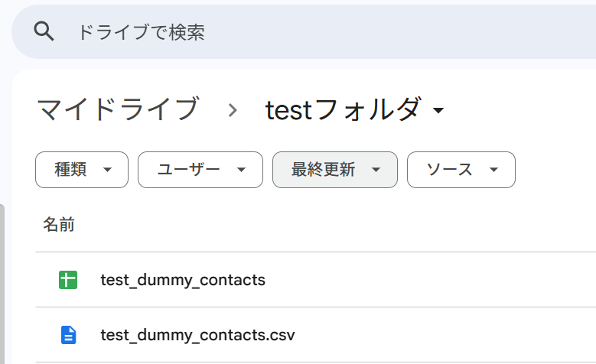Select the testフォルダ breadcrumb title
This screenshot has width=596, height=364.
tap(344, 110)
